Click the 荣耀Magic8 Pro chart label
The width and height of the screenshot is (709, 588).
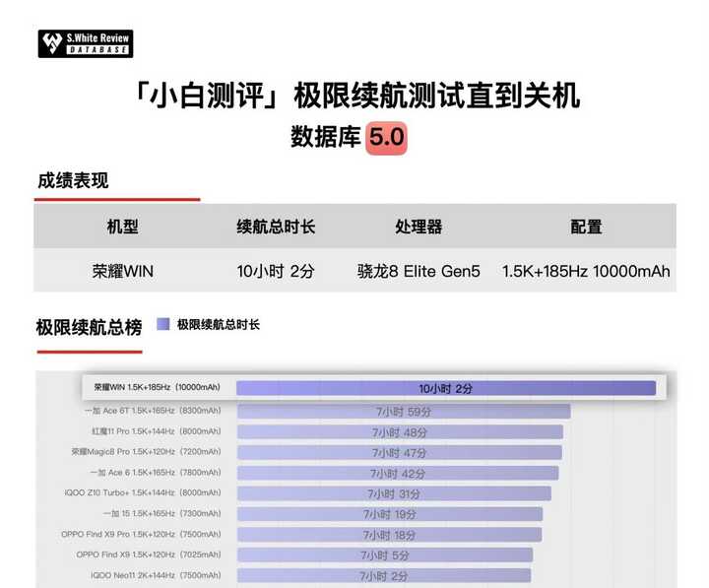click(x=147, y=452)
